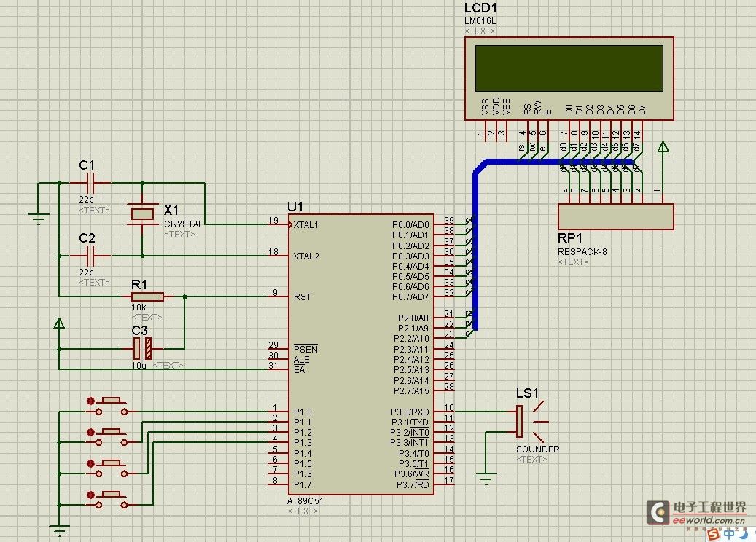The image size is (756, 542).
Task: Click the C3 reference label
Action: click(139, 331)
